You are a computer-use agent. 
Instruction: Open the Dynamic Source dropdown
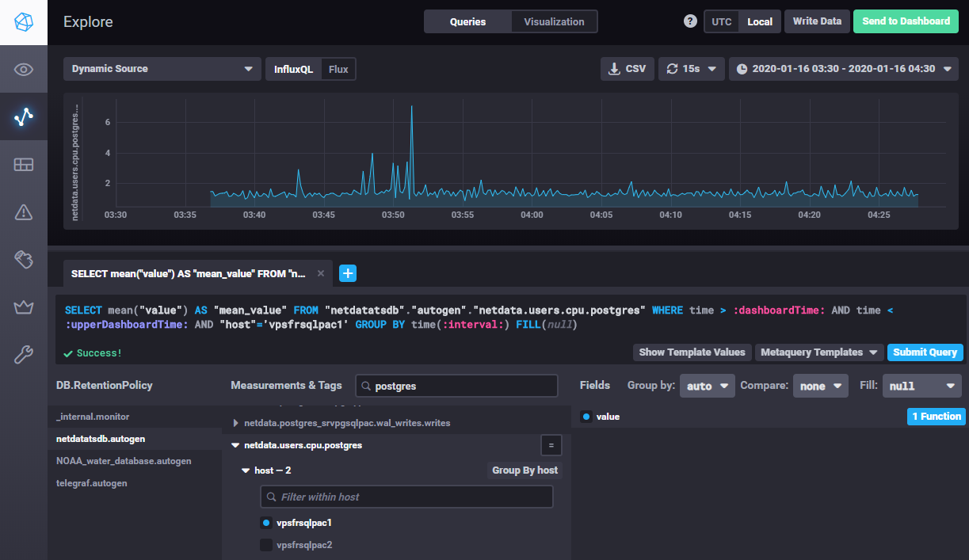pyautogui.click(x=162, y=69)
